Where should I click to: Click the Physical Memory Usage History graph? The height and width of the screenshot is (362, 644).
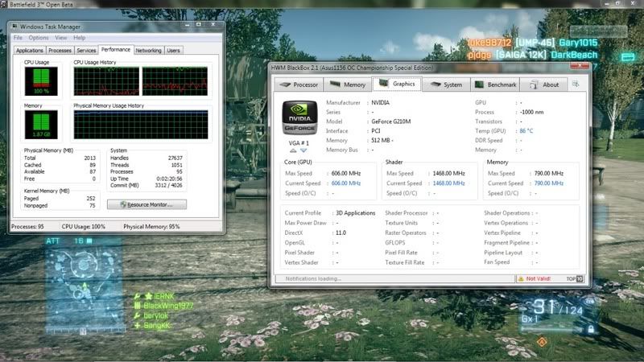(x=140, y=125)
